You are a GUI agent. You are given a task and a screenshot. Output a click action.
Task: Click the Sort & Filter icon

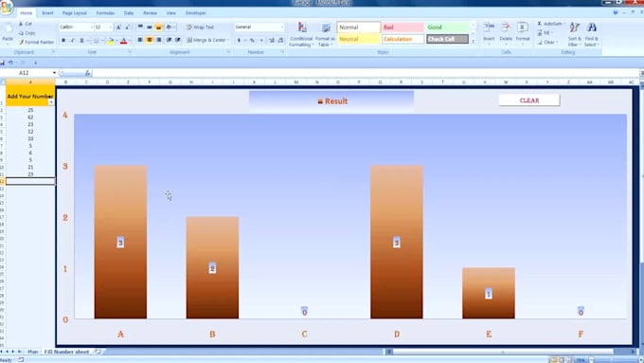tap(575, 27)
